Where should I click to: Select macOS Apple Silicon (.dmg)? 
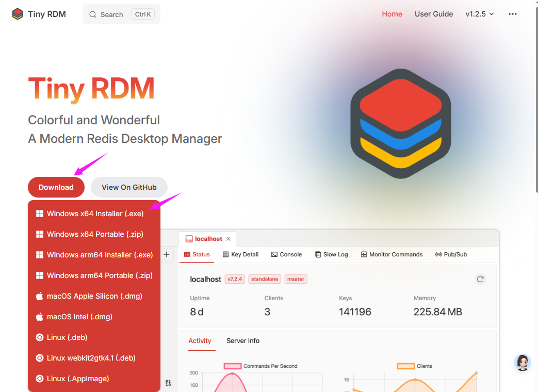point(94,296)
